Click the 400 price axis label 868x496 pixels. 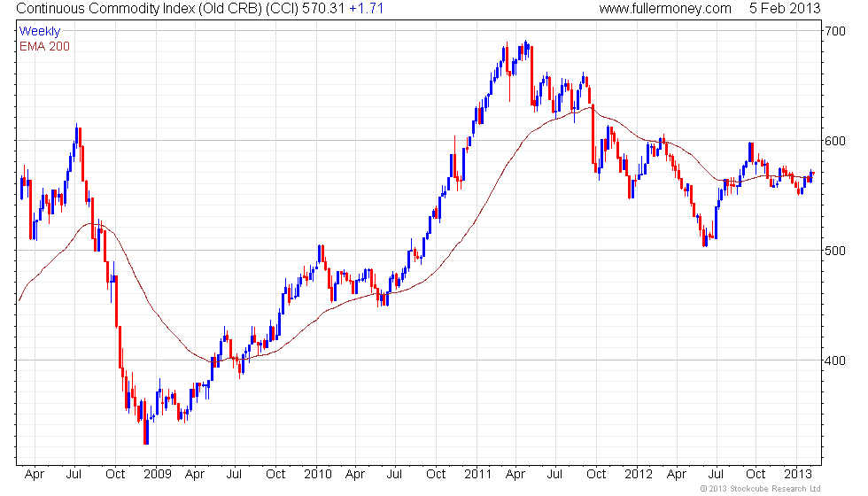(834, 361)
